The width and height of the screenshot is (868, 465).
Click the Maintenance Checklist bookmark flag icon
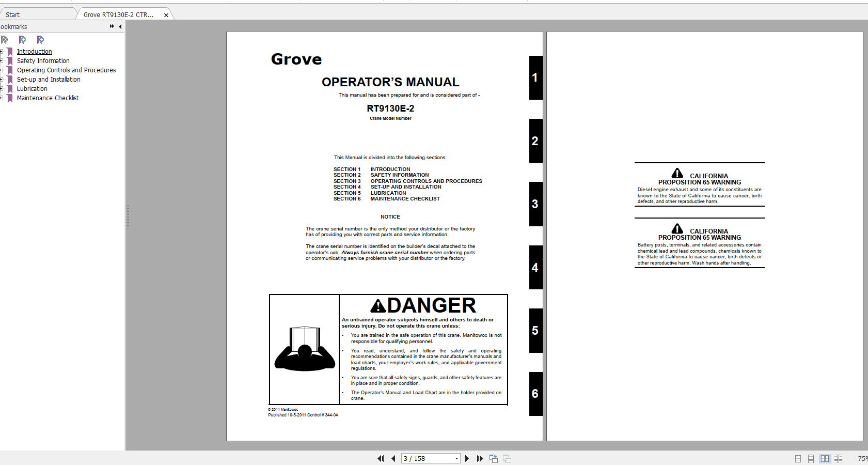[10, 98]
